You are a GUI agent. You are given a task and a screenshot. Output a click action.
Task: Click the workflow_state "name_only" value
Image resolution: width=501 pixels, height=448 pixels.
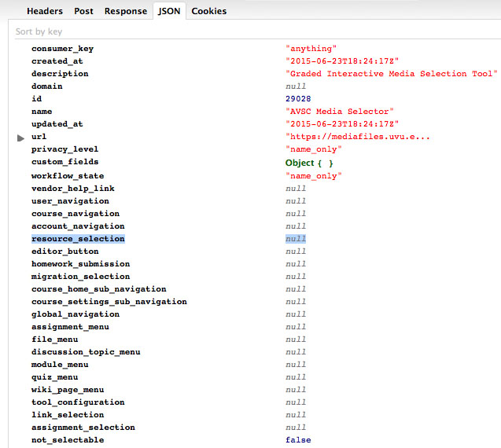coord(314,176)
